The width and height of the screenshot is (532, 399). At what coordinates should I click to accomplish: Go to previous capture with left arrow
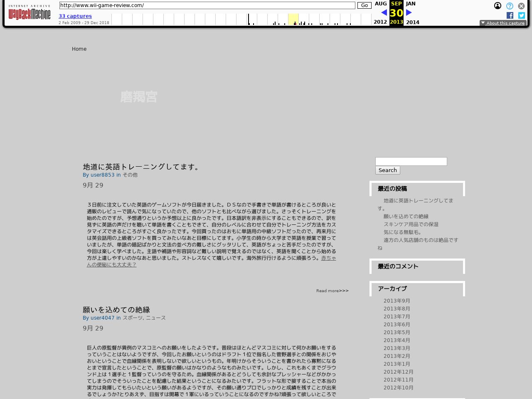coord(383,12)
